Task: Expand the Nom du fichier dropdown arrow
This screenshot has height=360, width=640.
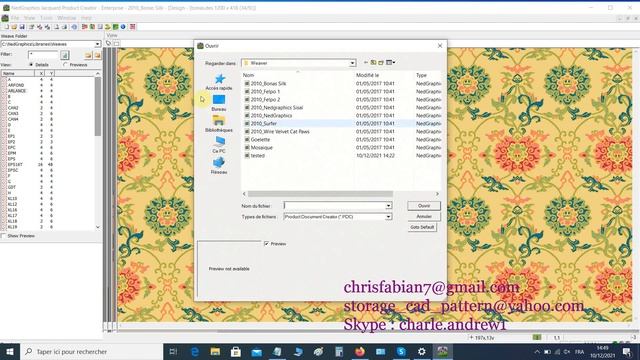Action: [388, 206]
